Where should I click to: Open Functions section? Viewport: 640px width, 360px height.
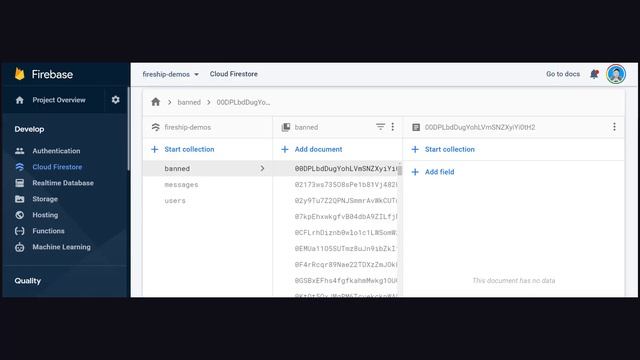tap(48, 231)
